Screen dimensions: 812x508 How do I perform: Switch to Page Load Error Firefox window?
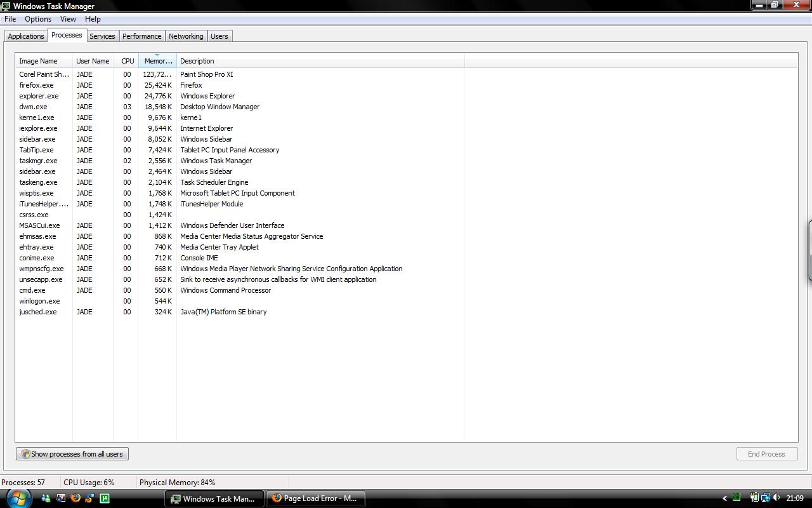[x=315, y=498]
